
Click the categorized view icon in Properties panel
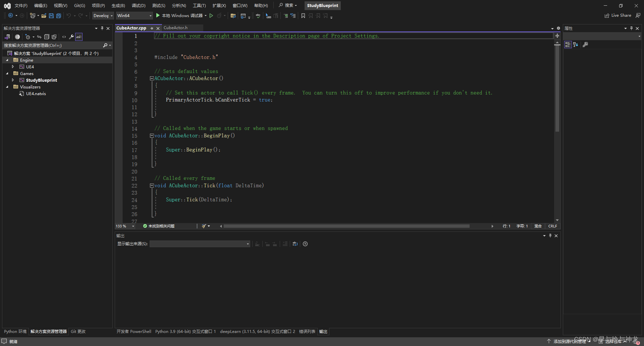click(568, 45)
